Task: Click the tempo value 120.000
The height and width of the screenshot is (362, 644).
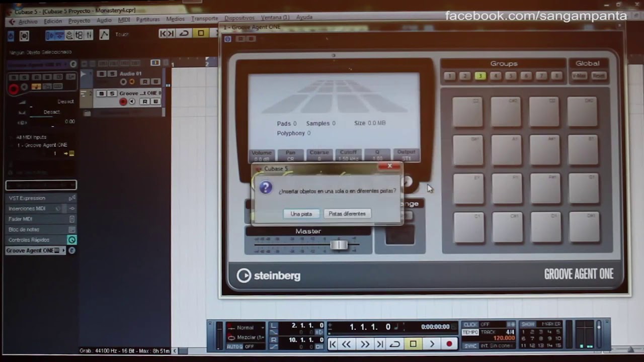Action: point(504,338)
